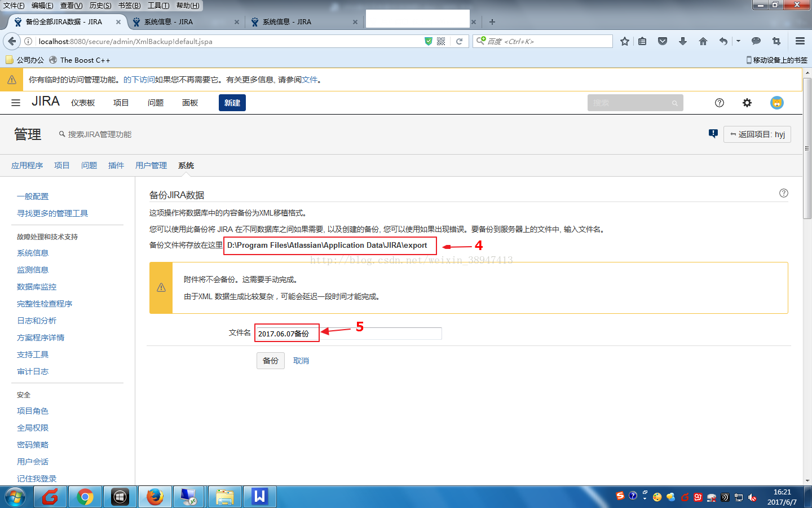Screen dimensions: 812x508
Task: Select the 应用程序 admin tab
Action: pyautogui.click(x=27, y=165)
